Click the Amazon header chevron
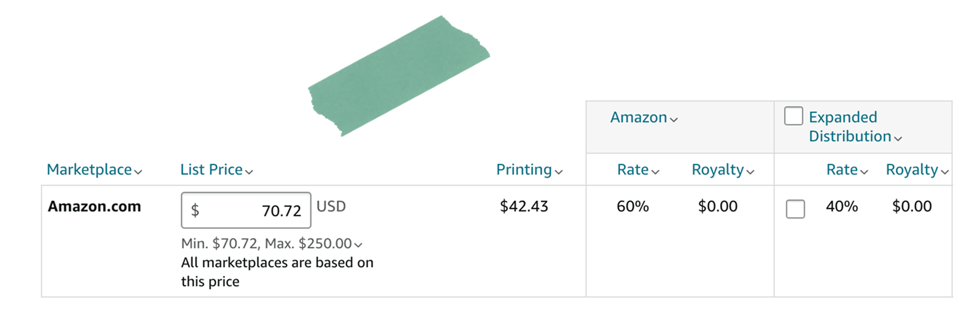Viewport: 980px width, 313px height. point(674,120)
